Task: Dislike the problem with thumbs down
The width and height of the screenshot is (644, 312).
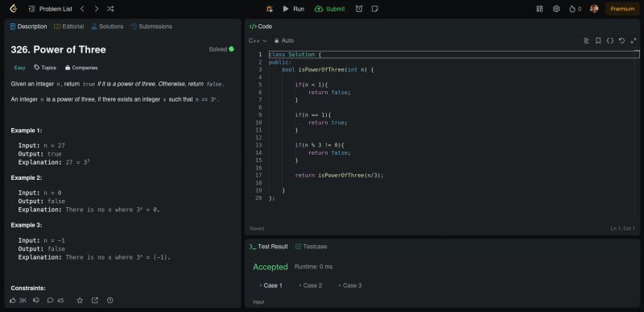Action: coord(36,301)
